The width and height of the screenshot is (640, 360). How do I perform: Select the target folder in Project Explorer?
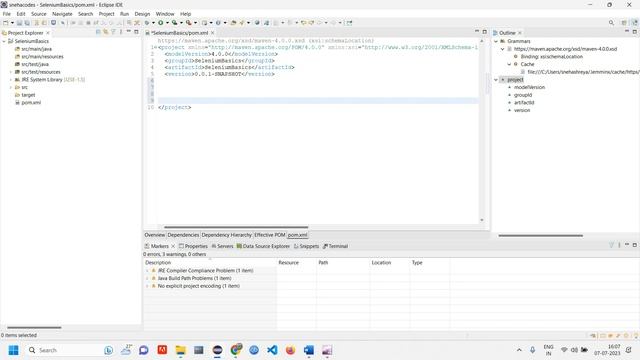pyautogui.click(x=28, y=95)
